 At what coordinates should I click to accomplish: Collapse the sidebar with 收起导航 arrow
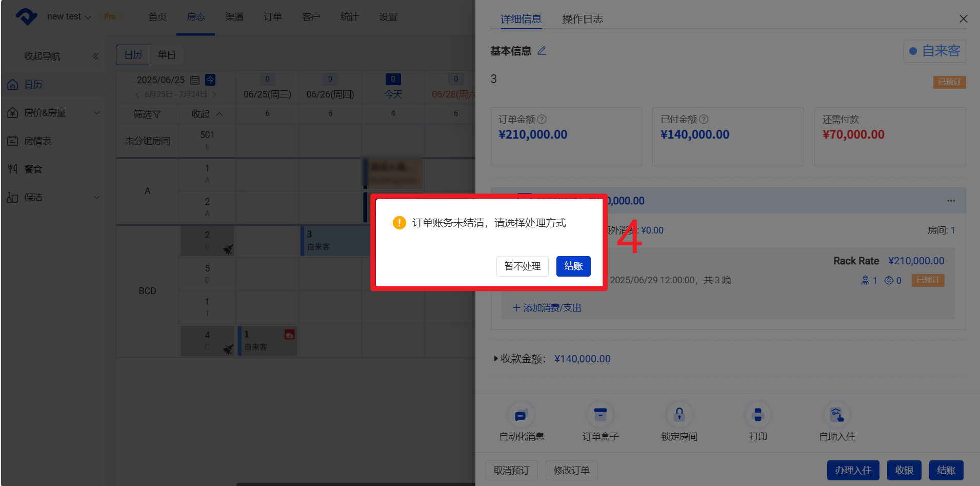point(95,56)
